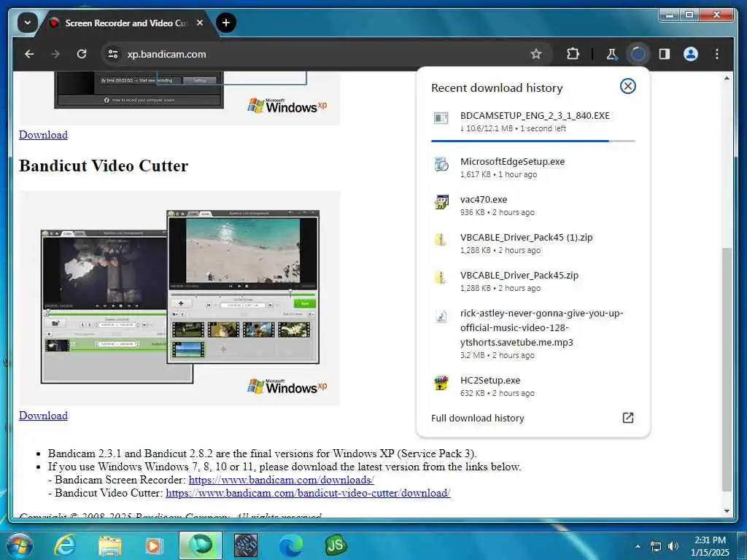Open vac470.exe from download history
Screen dimensions: 747x560
coord(533,205)
